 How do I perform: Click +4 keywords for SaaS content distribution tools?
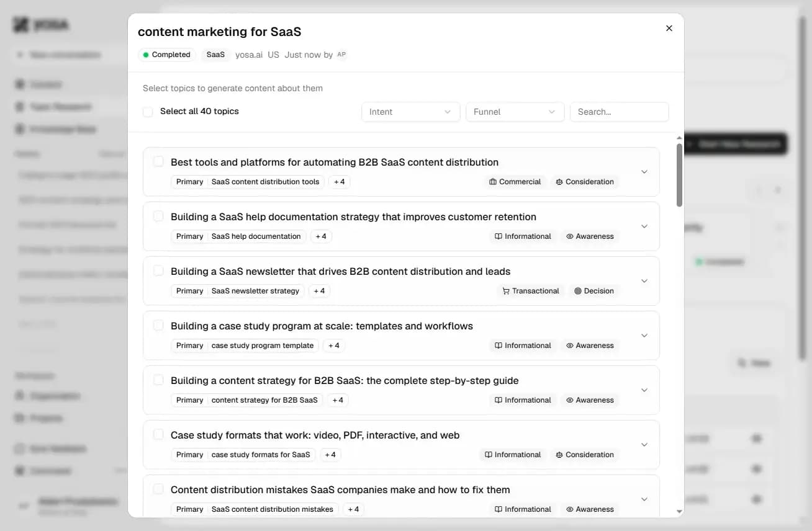pyautogui.click(x=339, y=182)
